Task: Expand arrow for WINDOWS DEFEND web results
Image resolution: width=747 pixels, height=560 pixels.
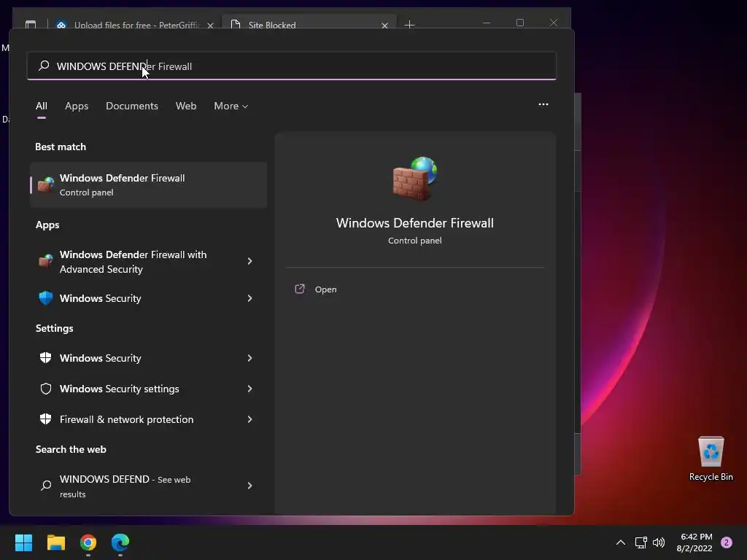Action: [x=249, y=485]
